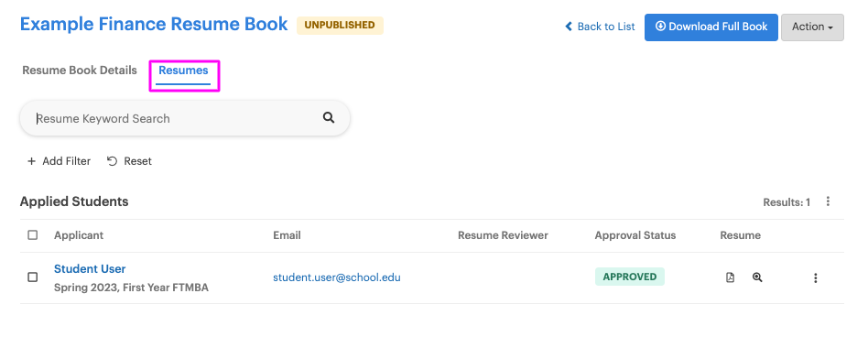The width and height of the screenshot is (868, 337).
Task: Click Add Filter
Action: [x=60, y=161]
